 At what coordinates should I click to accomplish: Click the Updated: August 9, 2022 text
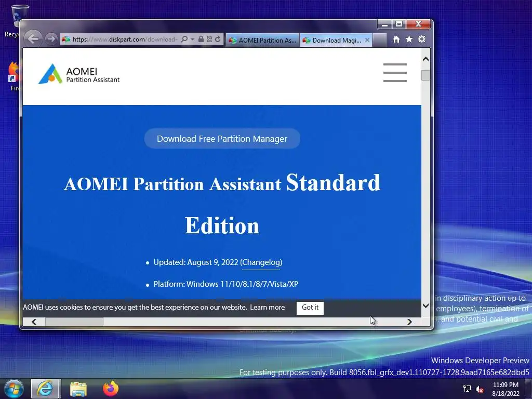196,262
